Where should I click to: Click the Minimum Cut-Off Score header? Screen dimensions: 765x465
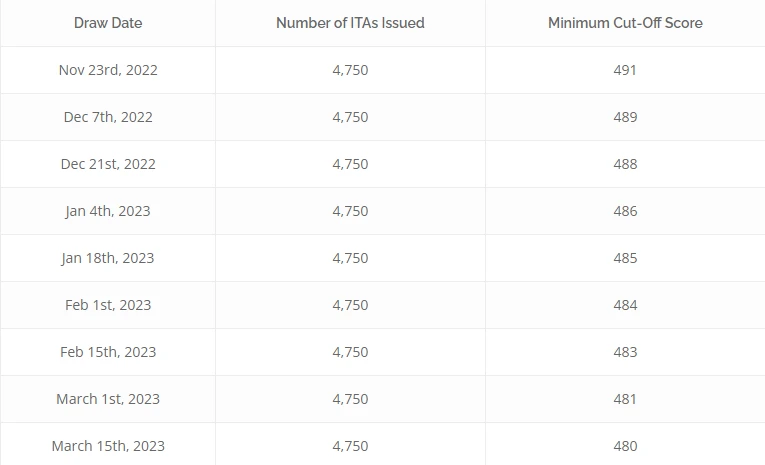pyautogui.click(x=625, y=23)
